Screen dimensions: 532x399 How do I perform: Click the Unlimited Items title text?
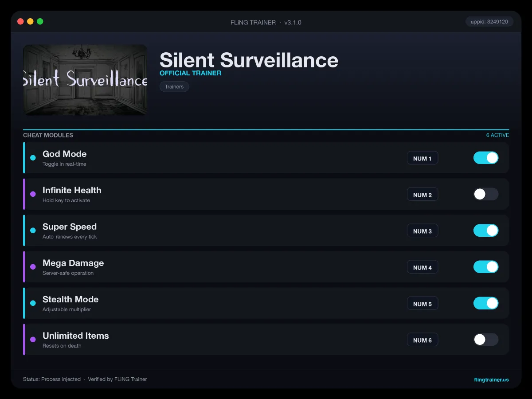point(76,336)
